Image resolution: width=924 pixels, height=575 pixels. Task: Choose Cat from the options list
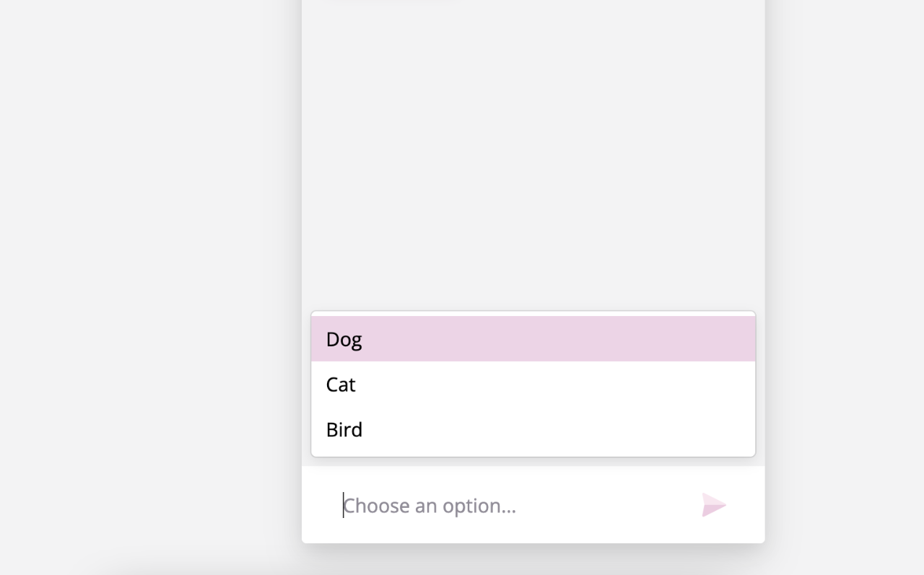(533, 384)
